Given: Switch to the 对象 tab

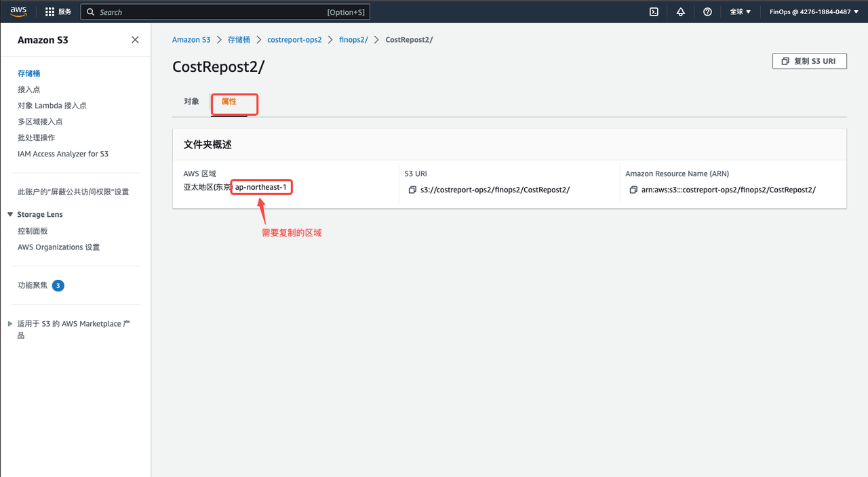Looking at the screenshot, I should pos(191,102).
